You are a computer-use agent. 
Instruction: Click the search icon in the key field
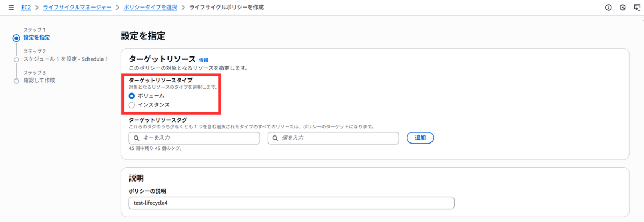[136, 138]
